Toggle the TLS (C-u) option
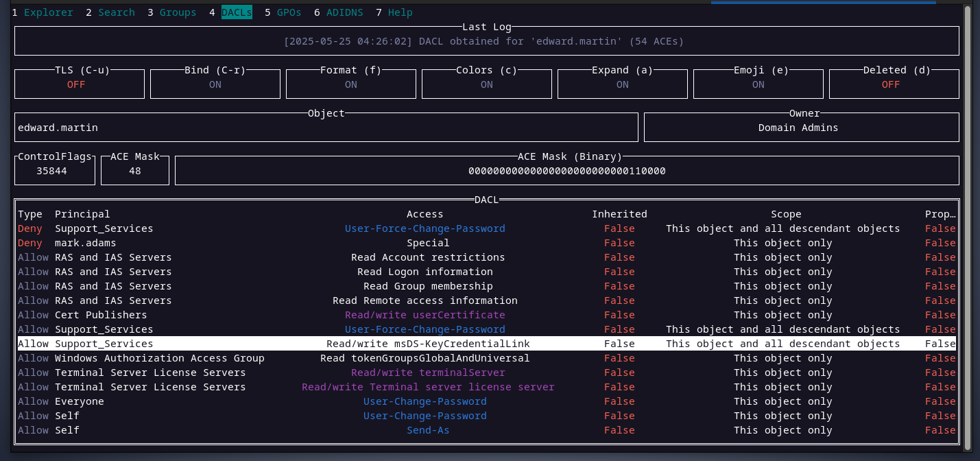Image resolution: width=980 pixels, height=461 pixels. [x=80, y=84]
